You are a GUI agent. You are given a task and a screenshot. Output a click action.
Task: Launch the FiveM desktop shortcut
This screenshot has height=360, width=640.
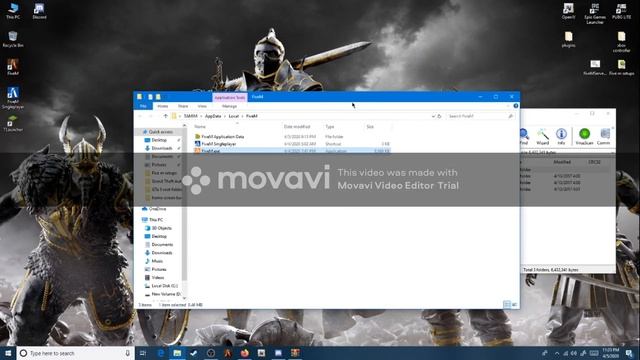click(x=13, y=67)
